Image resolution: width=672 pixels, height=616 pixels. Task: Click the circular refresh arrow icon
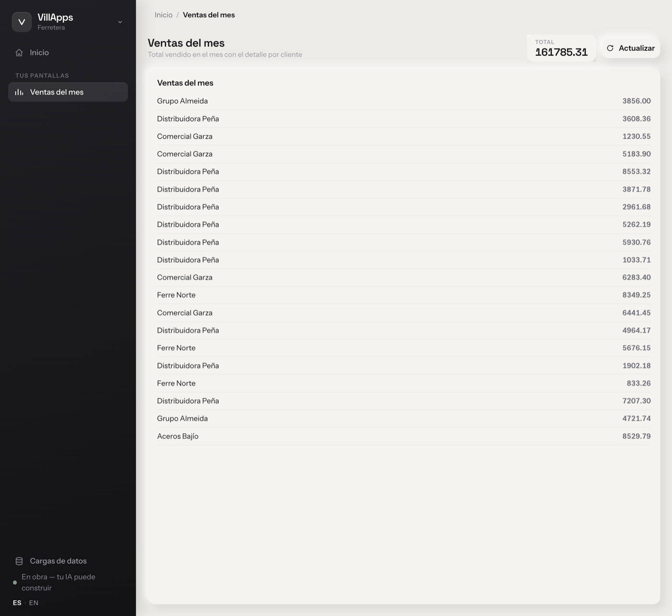coord(610,48)
